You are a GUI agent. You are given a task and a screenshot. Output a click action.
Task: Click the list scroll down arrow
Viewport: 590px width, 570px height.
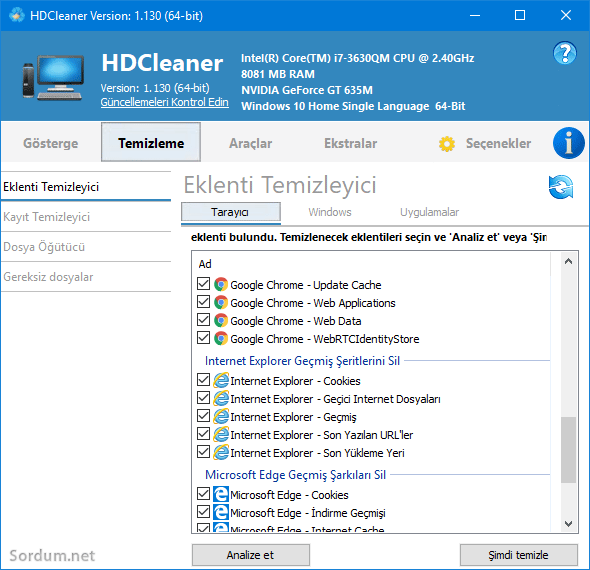(568, 523)
